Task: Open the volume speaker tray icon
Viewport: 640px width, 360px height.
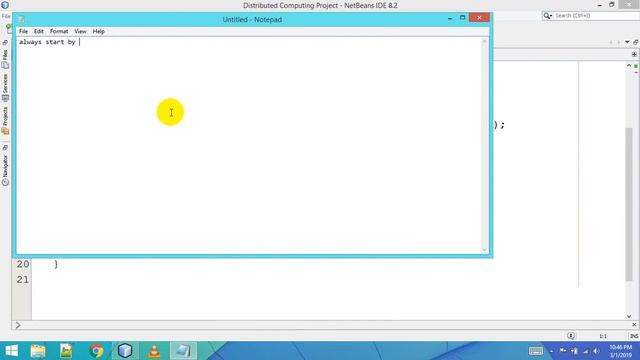Action: 596,351
